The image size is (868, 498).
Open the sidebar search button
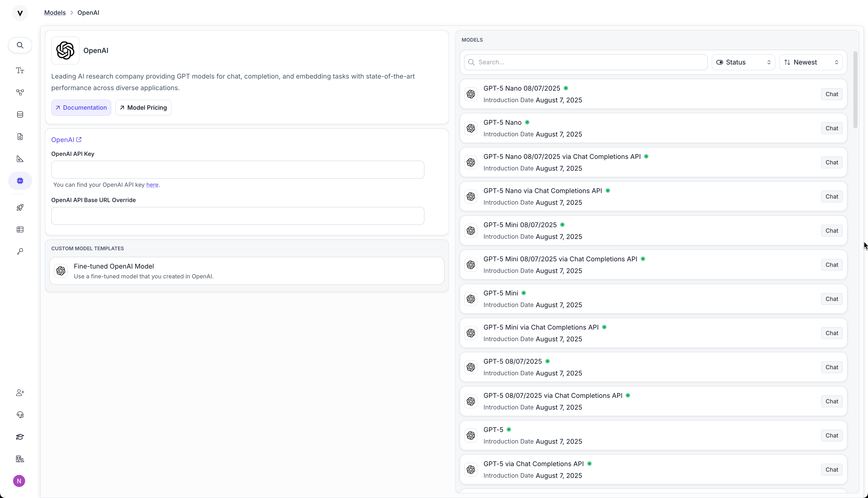pyautogui.click(x=20, y=45)
